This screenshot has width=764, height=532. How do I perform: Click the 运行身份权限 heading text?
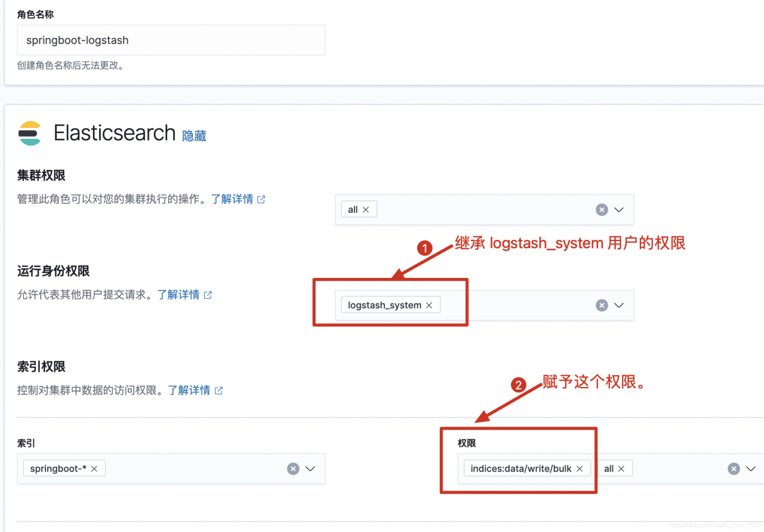click(54, 271)
